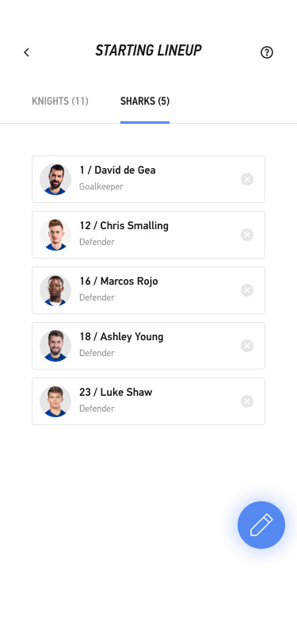The height and width of the screenshot is (644, 297).
Task: Remove Ashley Young from the lineup
Action: 247,346
